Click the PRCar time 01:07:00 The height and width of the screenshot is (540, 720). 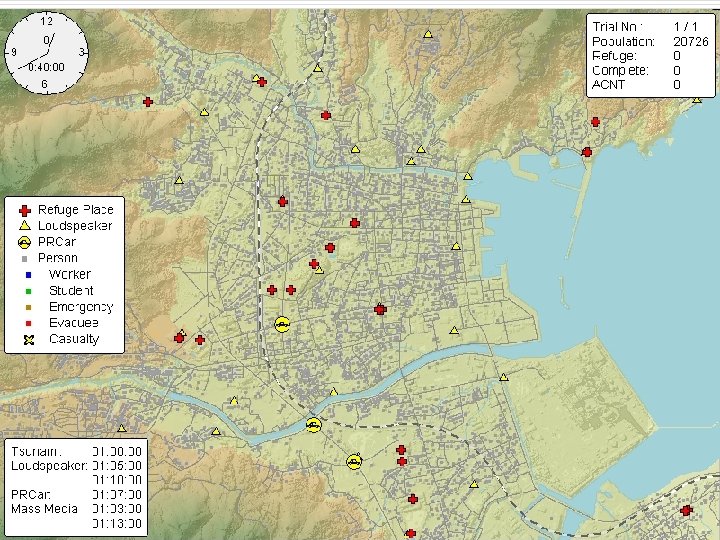click(117, 495)
